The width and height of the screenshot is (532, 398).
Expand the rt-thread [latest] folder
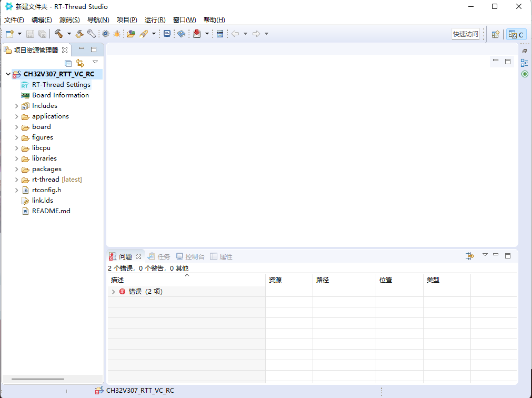[x=16, y=180]
